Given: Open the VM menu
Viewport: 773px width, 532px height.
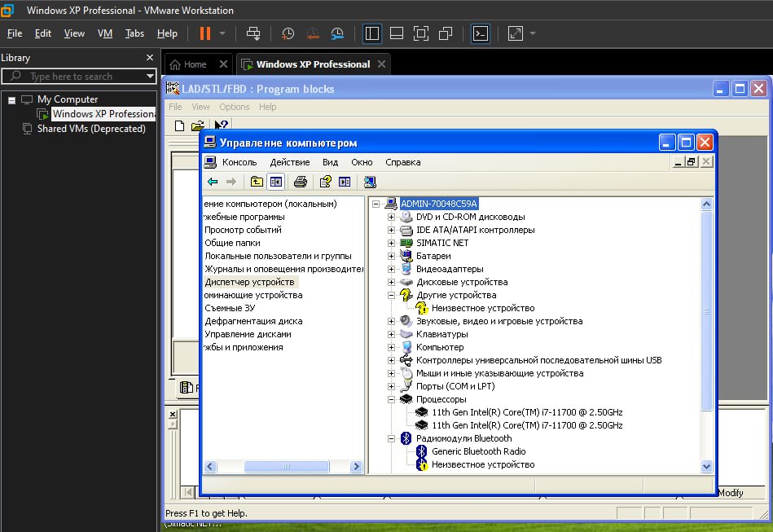Looking at the screenshot, I should pos(105,33).
